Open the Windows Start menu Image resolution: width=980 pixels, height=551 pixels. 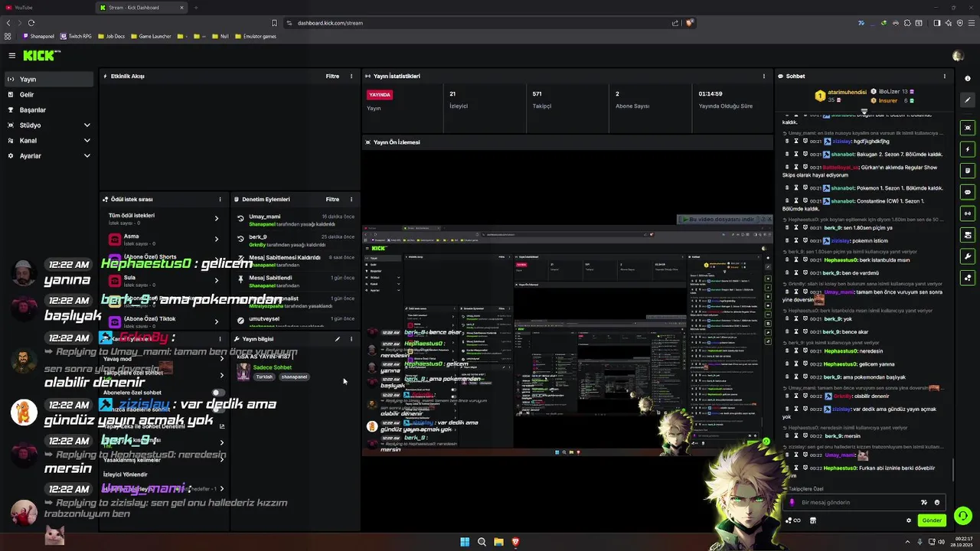(465, 542)
